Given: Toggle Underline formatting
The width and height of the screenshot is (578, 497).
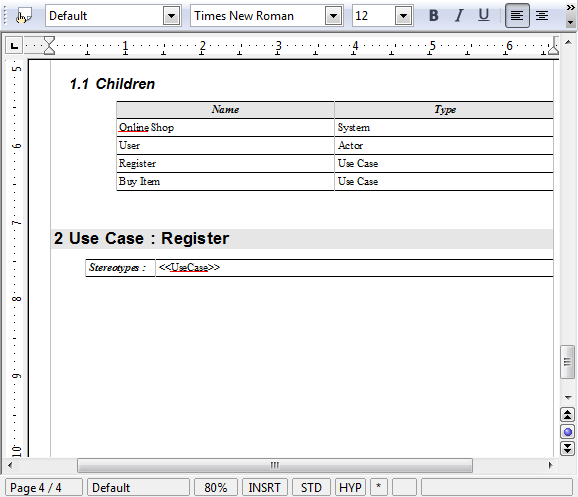Looking at the screenshot, I should (x=483, y=15).
